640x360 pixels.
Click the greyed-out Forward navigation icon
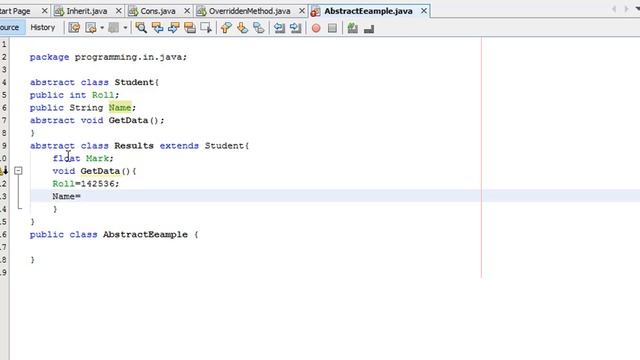coord(114,28)
